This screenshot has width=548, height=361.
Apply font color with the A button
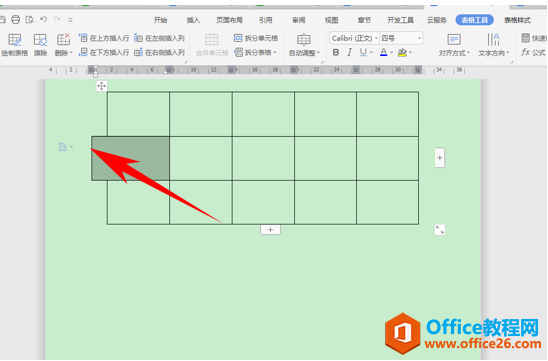click(383, 52)
